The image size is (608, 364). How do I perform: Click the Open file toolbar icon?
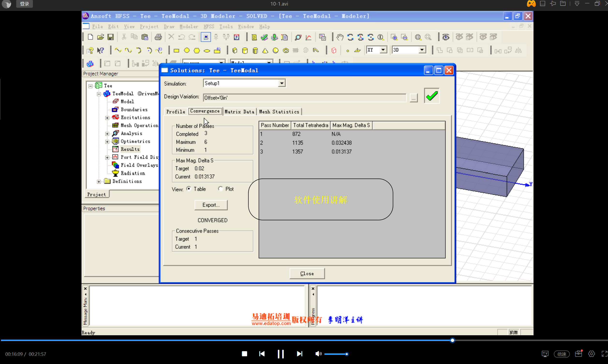100,37
